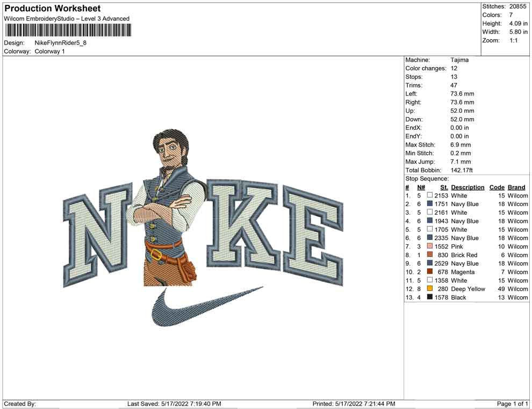Click stitch count 2335 in stop 6
Image resolution: width=532 pixels, height=409 pixels.
click(x=441, y=238)
